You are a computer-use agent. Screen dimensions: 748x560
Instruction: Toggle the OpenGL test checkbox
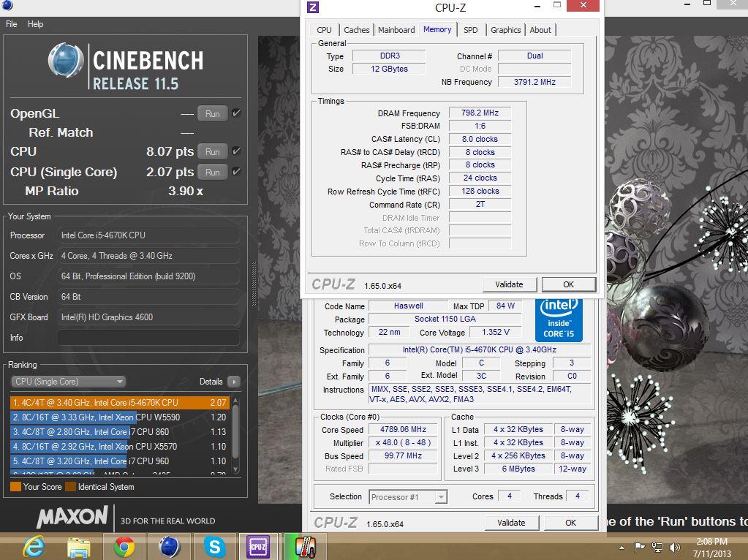point(236,113)
